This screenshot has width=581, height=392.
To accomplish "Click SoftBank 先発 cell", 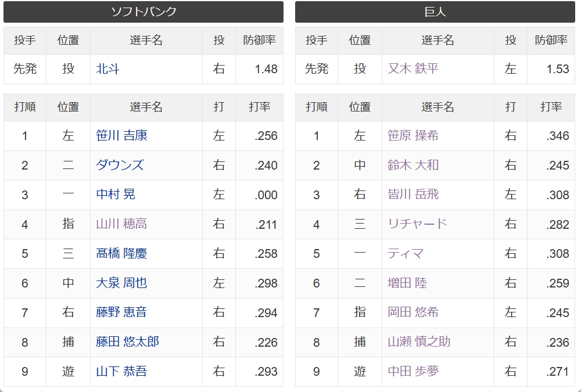I will (x=25, y=69).
